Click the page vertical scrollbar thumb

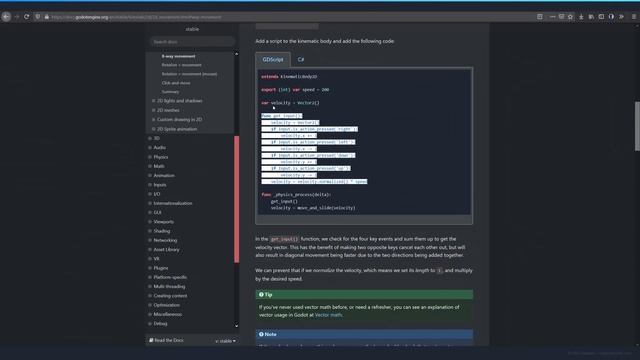[x=637, y=126]
